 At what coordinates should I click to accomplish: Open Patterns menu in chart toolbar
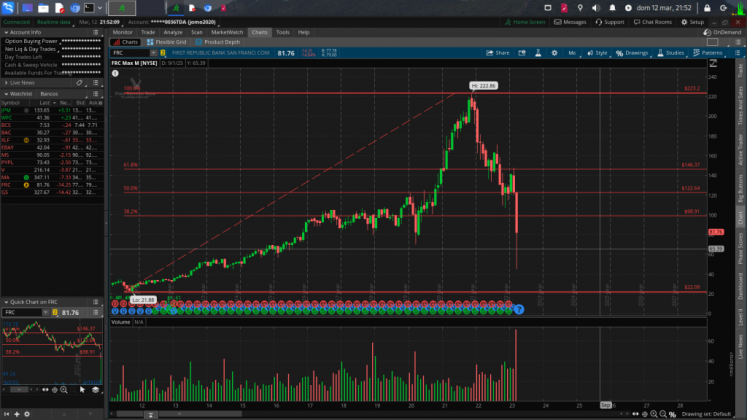(708, 53)
